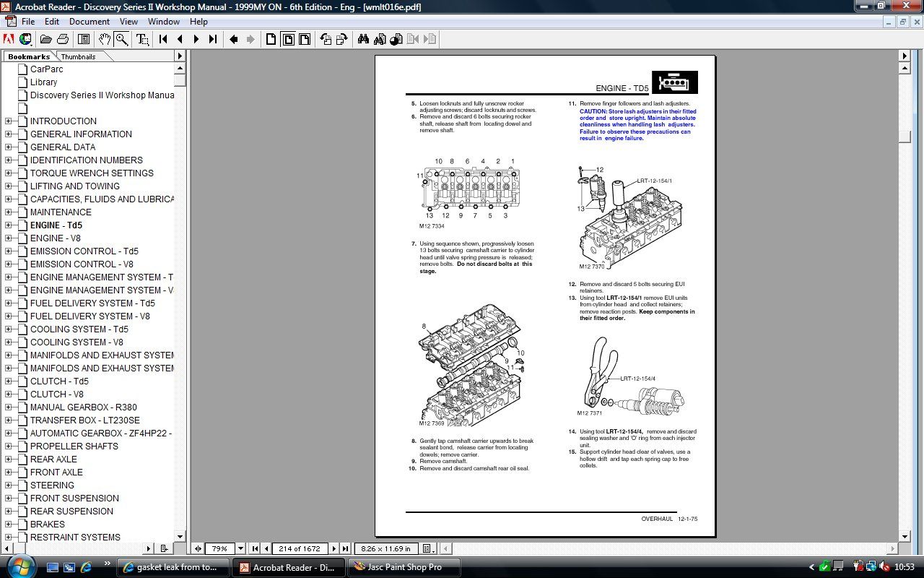Open the Edit menu
The image size is (924, 578).
[52, 22]
